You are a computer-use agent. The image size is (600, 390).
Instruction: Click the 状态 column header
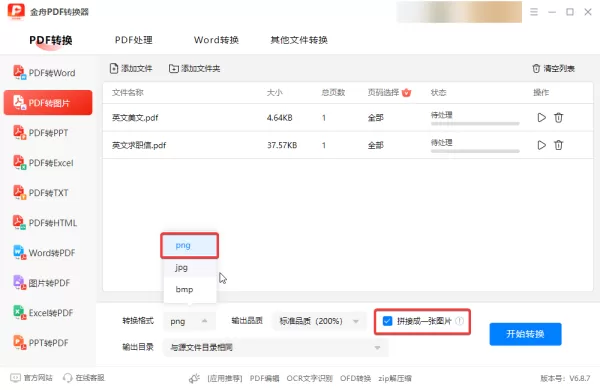[x=438, y=92]
